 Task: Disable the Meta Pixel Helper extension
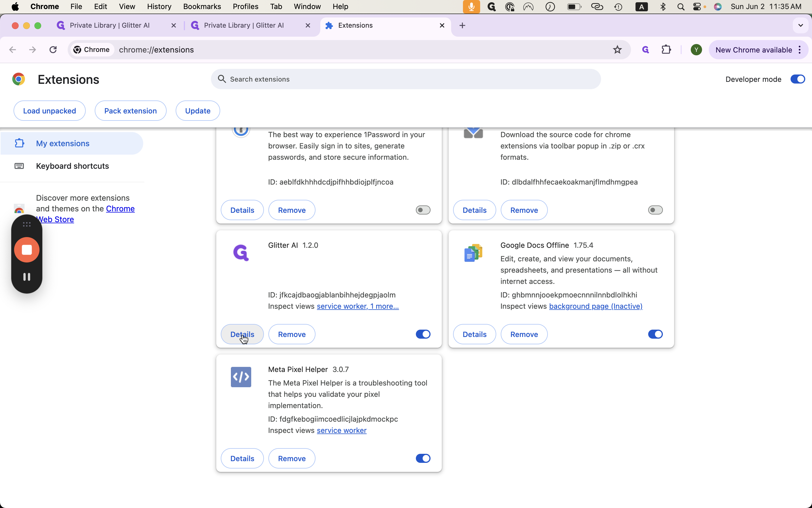tap(423, 458)
